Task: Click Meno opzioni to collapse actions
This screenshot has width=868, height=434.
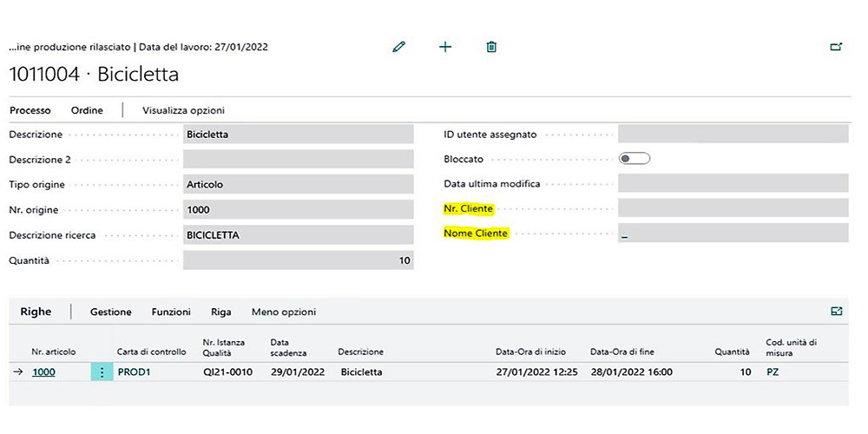Action: tap(284, 312)
